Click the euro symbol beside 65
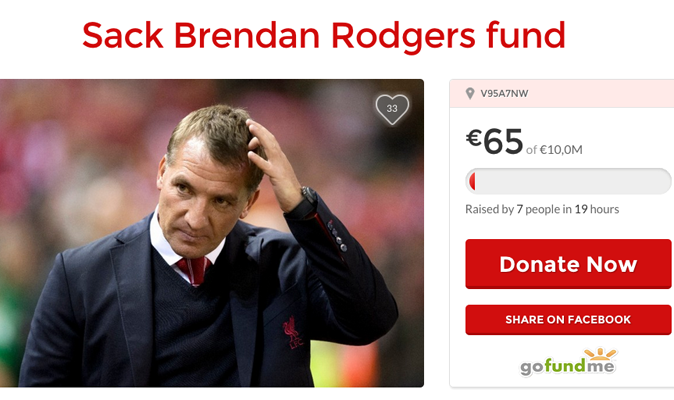This screenshot has width=674, height=400. (x=474, y=138)
